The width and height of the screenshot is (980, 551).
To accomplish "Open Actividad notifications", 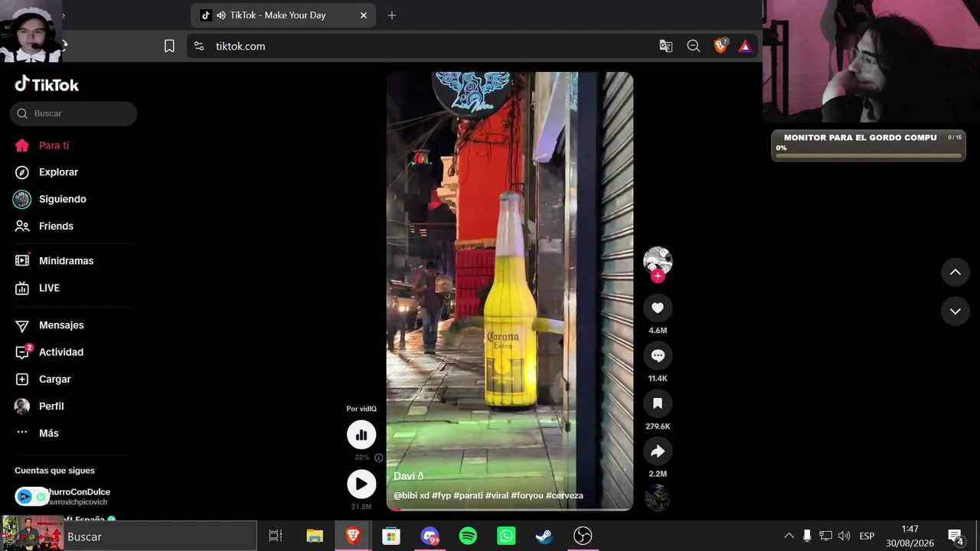I will (50, 352).
